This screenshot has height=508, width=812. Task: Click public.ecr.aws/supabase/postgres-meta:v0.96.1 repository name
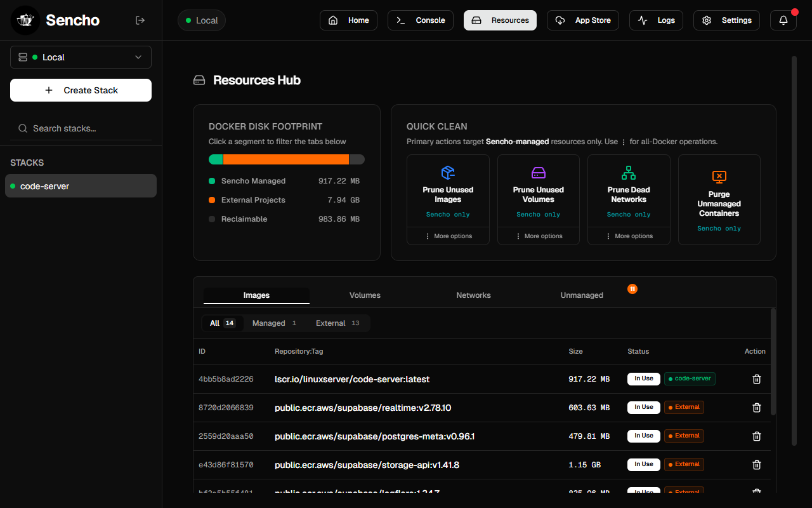click(x=375, y=436)
